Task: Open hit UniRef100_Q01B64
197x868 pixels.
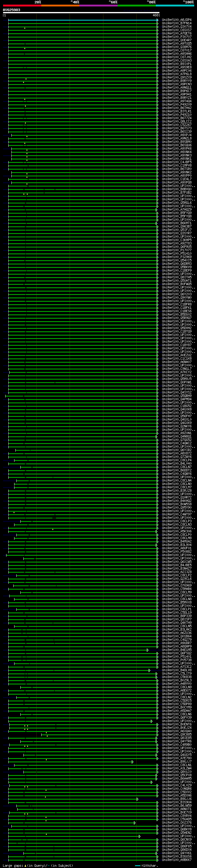Action: pyautogui.click(x=176, y=636)
